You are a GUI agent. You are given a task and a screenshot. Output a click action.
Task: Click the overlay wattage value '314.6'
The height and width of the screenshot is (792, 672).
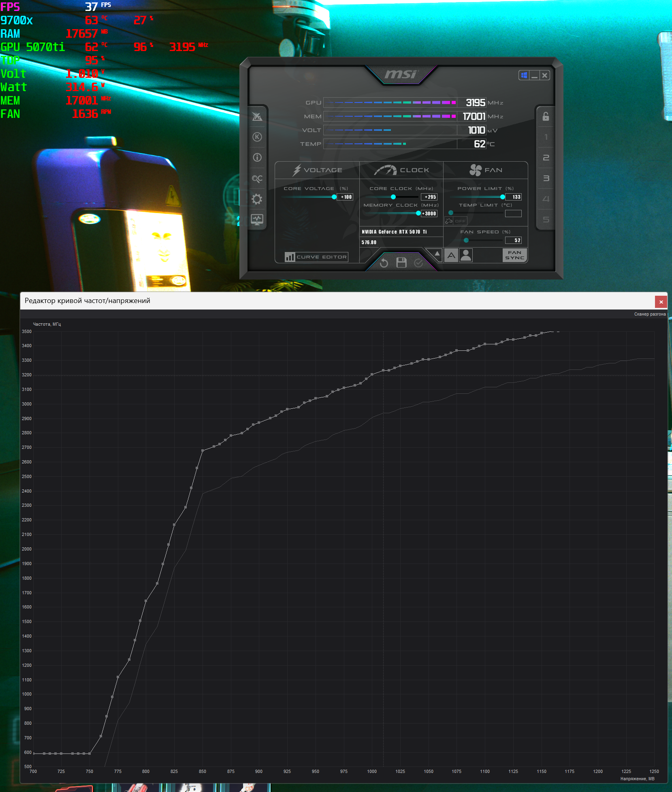pyautogui.click(x=82, y=87)
